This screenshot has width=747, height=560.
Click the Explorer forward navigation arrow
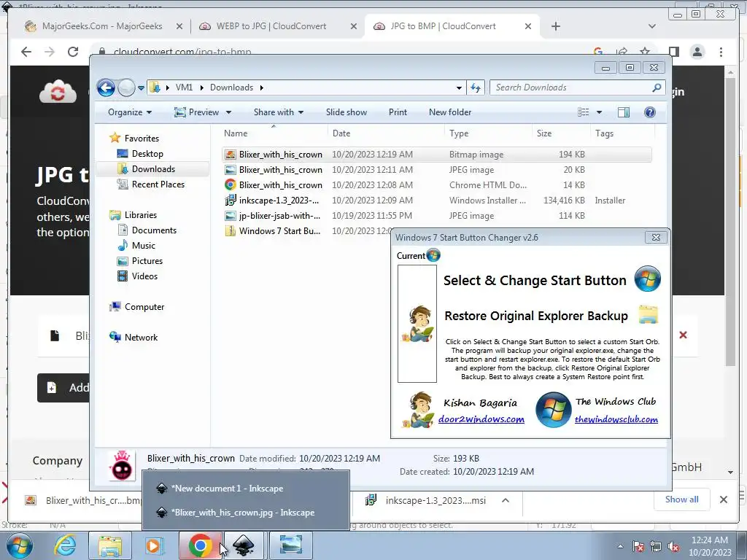126,87
